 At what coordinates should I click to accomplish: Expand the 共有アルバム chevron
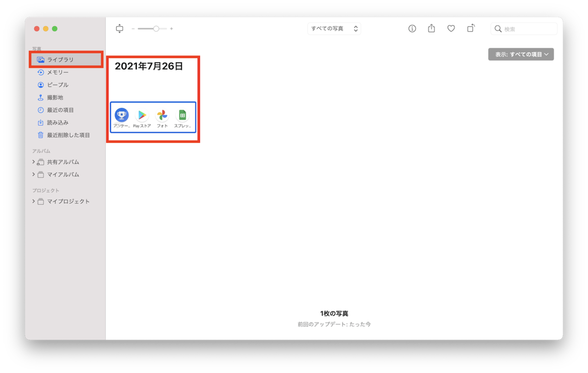pos(33,162)
